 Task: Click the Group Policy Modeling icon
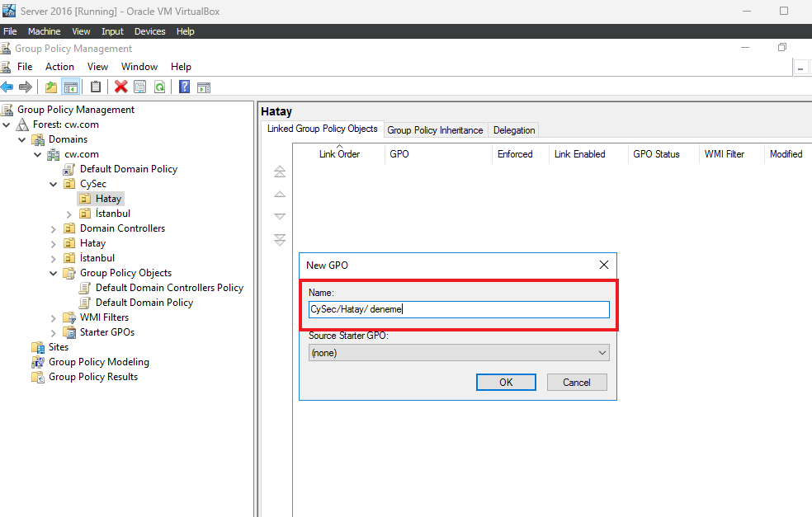pos(38,362)
